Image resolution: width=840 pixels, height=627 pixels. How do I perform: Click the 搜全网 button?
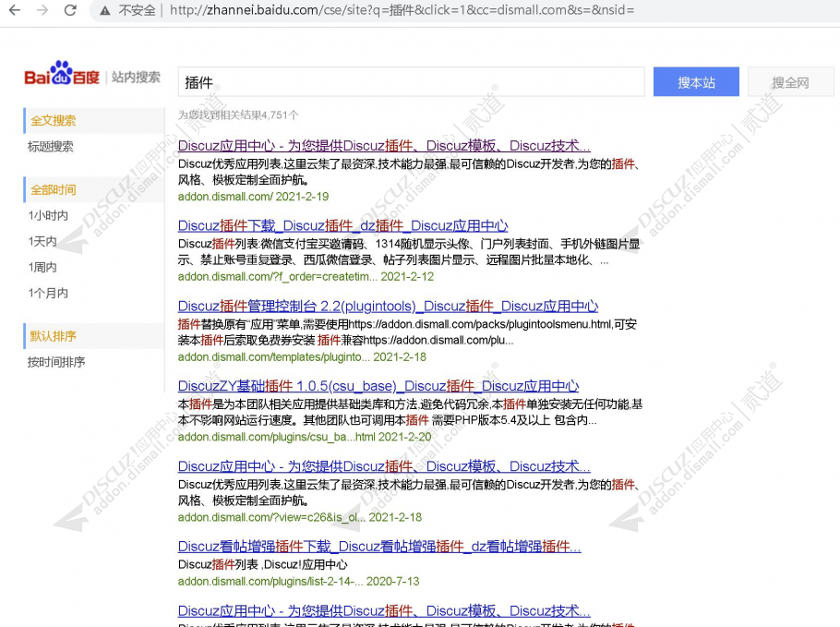click(790, 82)
